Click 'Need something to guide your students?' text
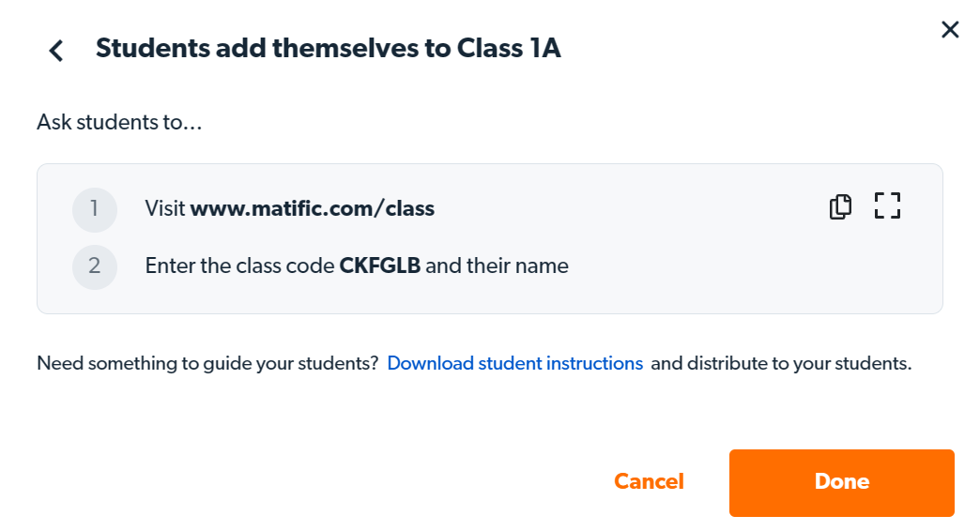Image resolution: width=980 pixels, height=531 pixels. click(207, 364)
